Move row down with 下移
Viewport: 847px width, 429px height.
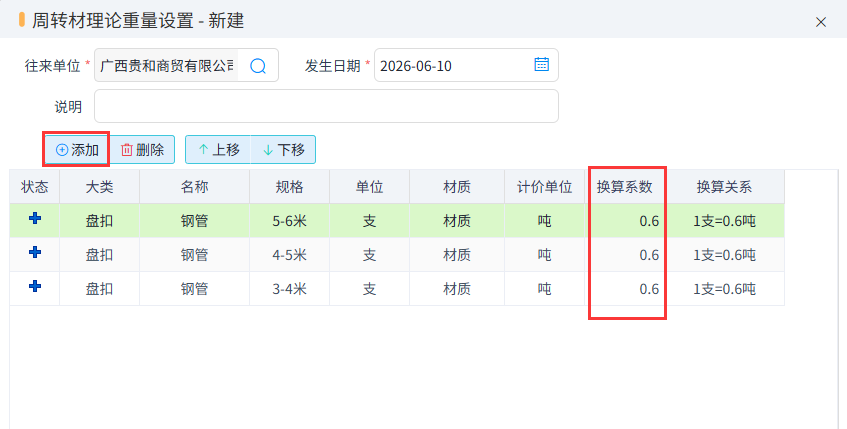(x=283, y=150)
